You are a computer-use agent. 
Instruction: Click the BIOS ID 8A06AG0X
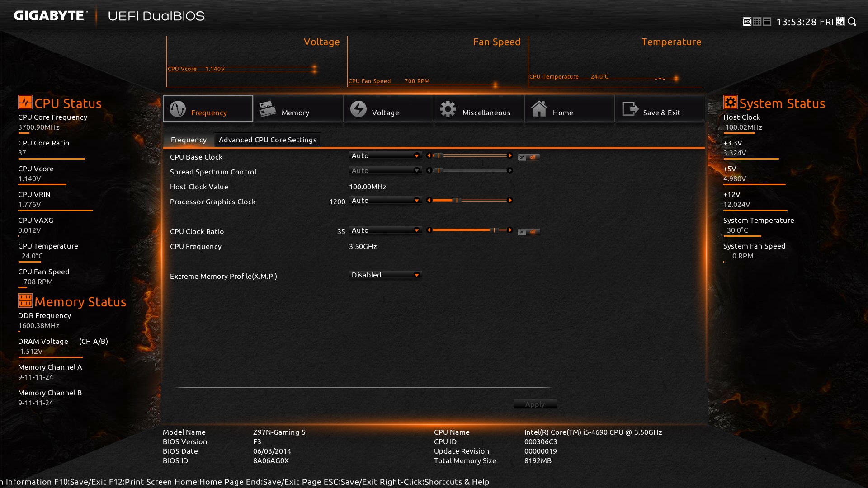[271, 460]
